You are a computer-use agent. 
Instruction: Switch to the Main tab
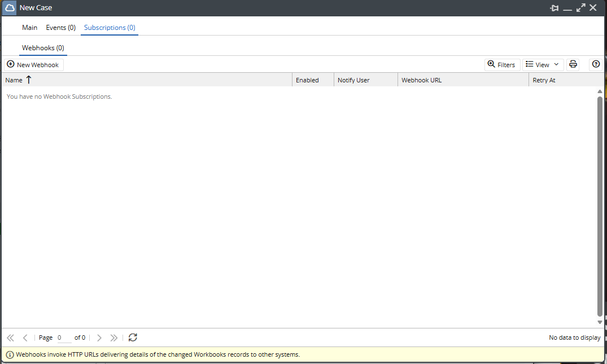point(30,28)
